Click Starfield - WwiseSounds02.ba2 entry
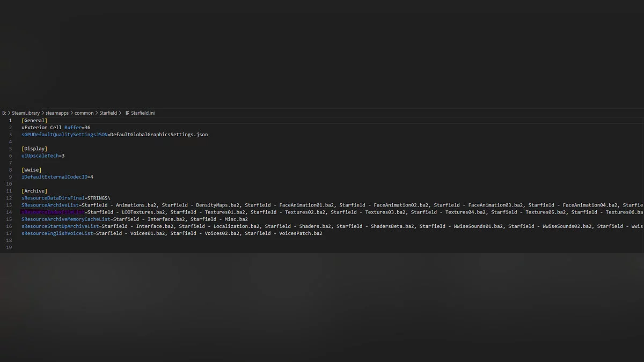 click(550, 226)
